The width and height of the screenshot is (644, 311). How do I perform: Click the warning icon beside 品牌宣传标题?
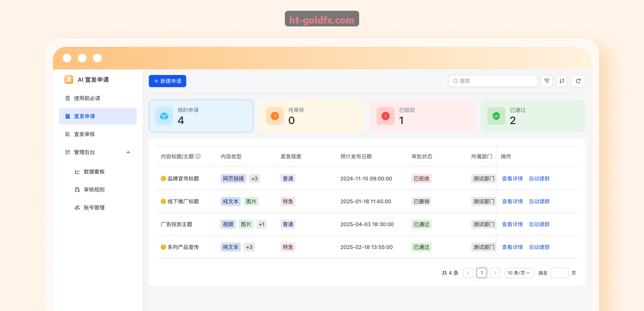click(x=163, y=179)
